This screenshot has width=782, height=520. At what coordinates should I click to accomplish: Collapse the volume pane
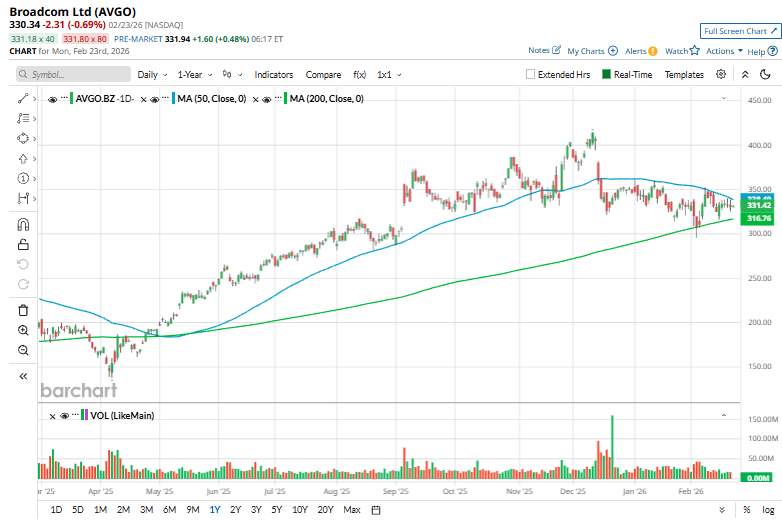tap(724, 415)
